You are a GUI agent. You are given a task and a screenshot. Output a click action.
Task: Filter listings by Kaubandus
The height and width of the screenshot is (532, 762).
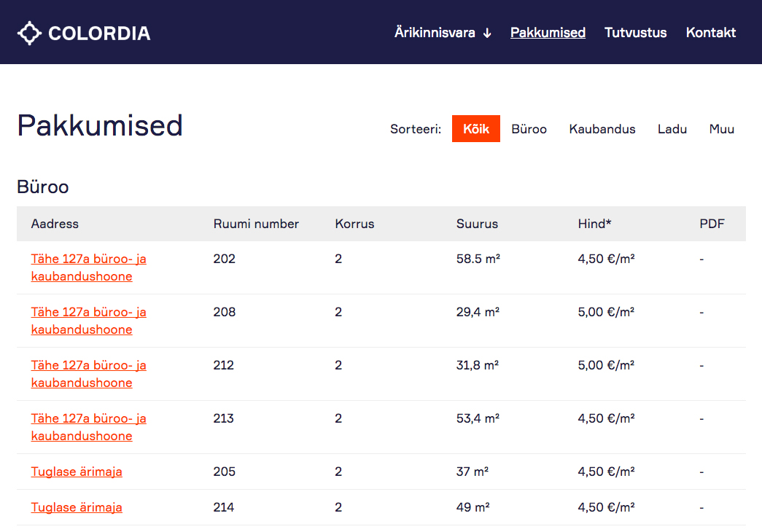point(602,129)
